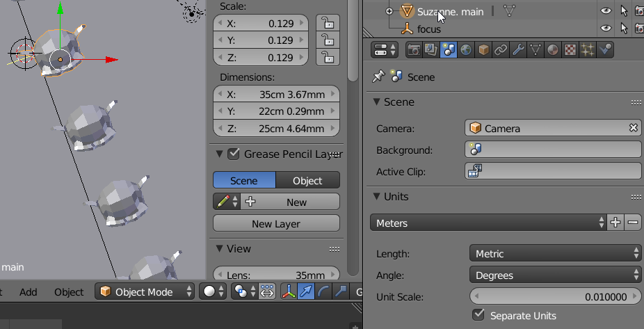Open the viewport shading dropdown
The height and width of the screenshot is (329, 644).
[x=214, y=292]
